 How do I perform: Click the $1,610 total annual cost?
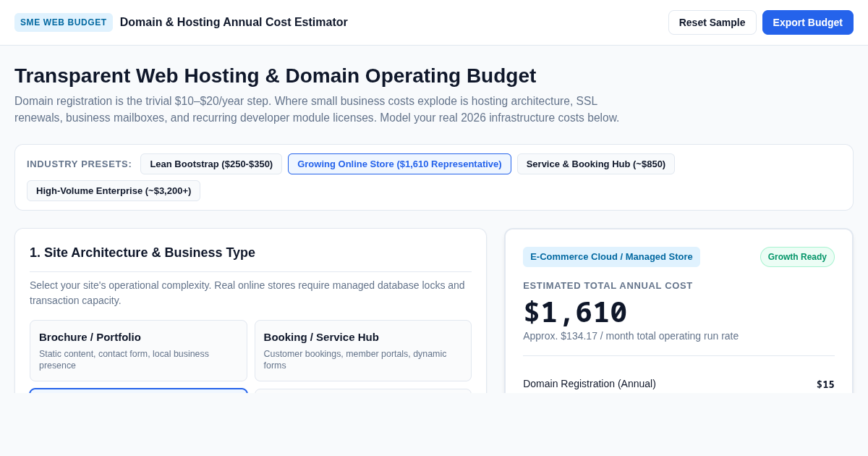(575, 312)
